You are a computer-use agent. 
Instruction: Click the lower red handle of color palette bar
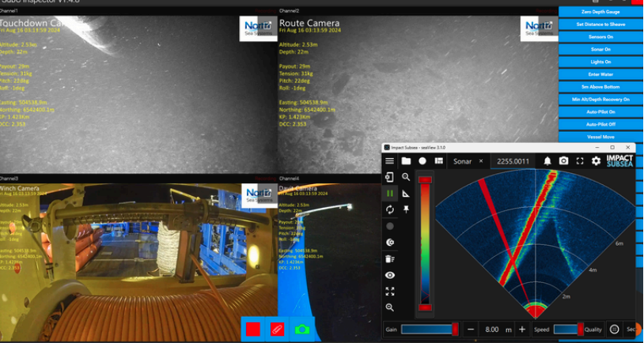click(425, 307)
